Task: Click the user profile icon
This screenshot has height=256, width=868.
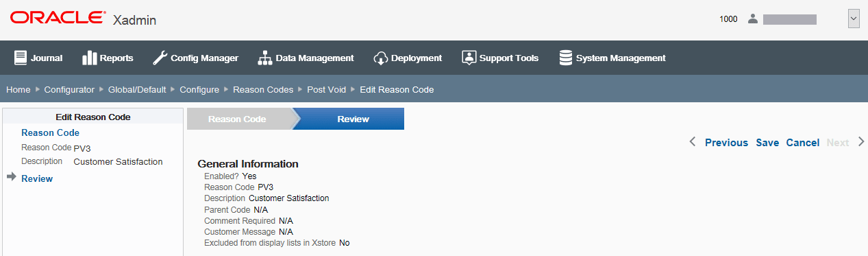Action: point(753,19)
